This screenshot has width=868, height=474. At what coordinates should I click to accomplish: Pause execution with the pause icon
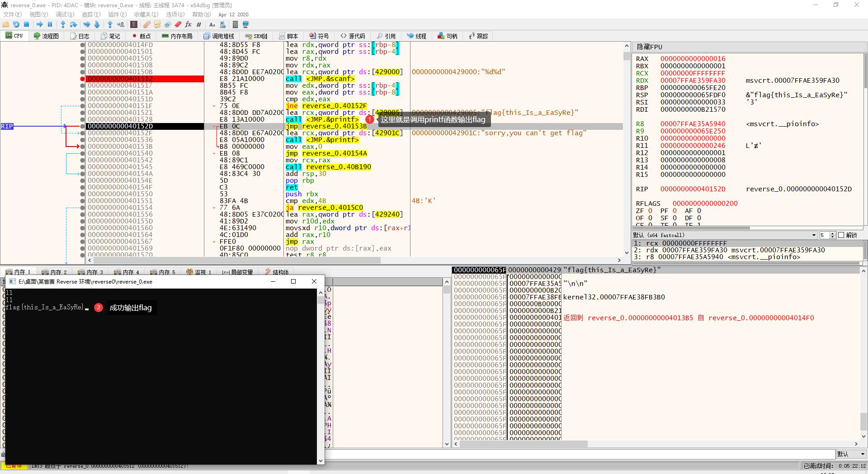click(50, 24)
